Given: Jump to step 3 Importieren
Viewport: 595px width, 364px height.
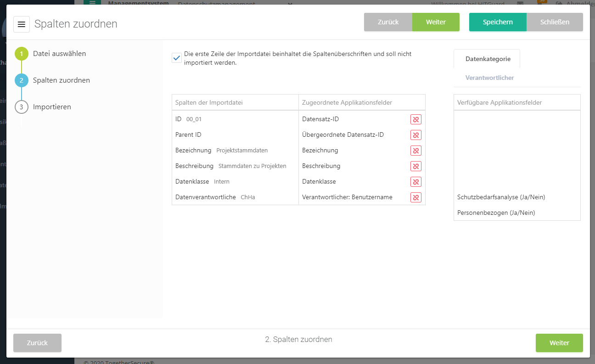Looking at the screenshot, I should click(51, 107).
